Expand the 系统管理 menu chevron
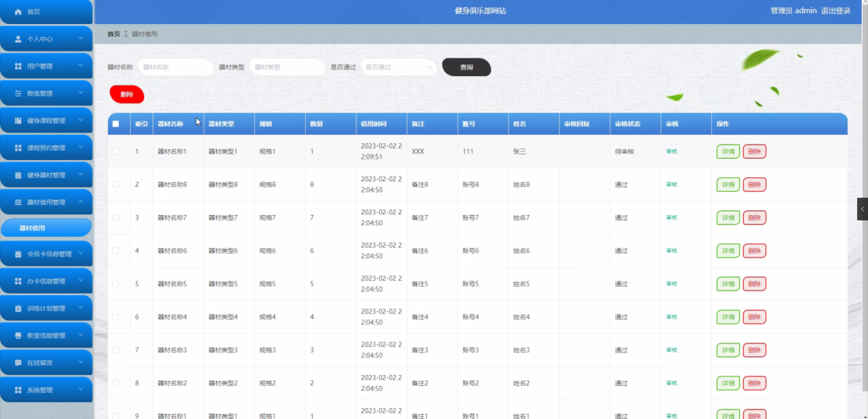This screenshot has width=868, height=419. [x=81, y=390]
